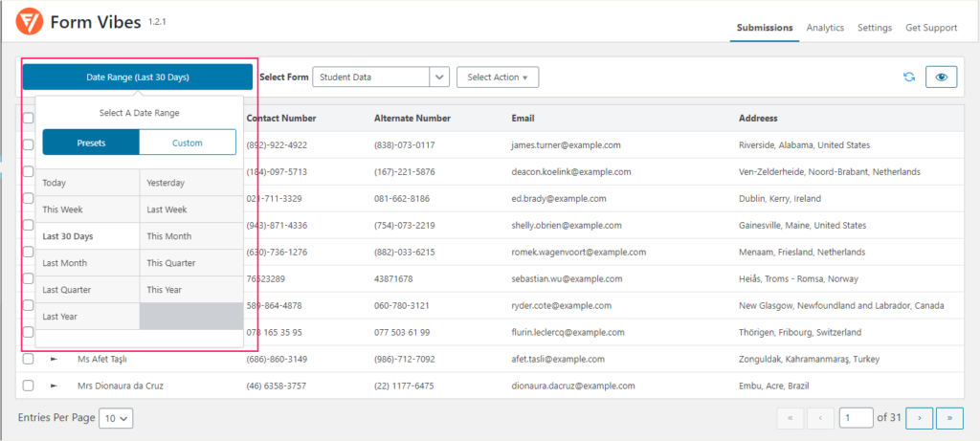
Task: Go to previous page of entries
Action: click(x=820, y=418)
